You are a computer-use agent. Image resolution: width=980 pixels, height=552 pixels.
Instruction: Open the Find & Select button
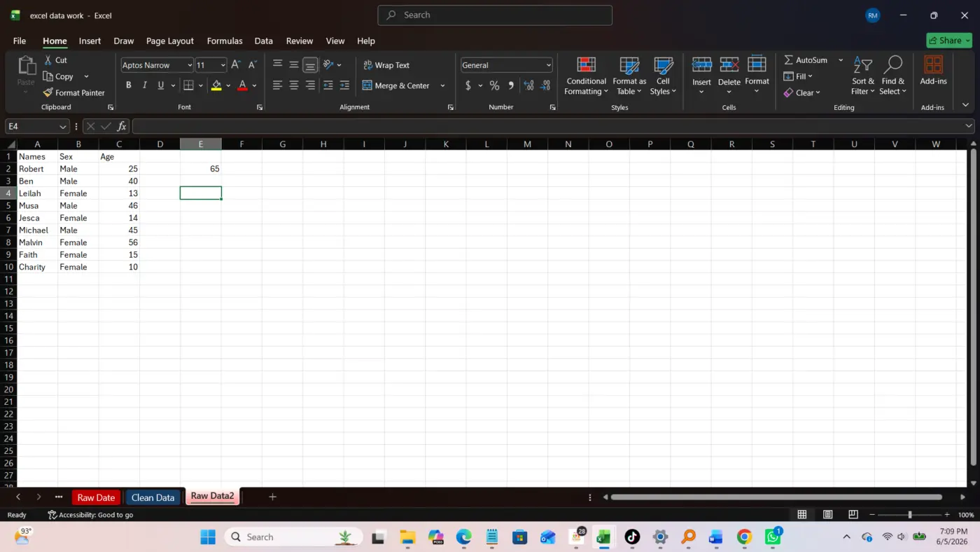point(892,76)
